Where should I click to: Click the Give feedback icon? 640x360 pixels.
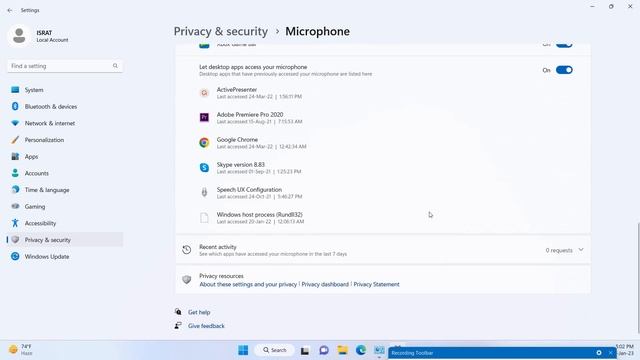click(x=178, y=326)
